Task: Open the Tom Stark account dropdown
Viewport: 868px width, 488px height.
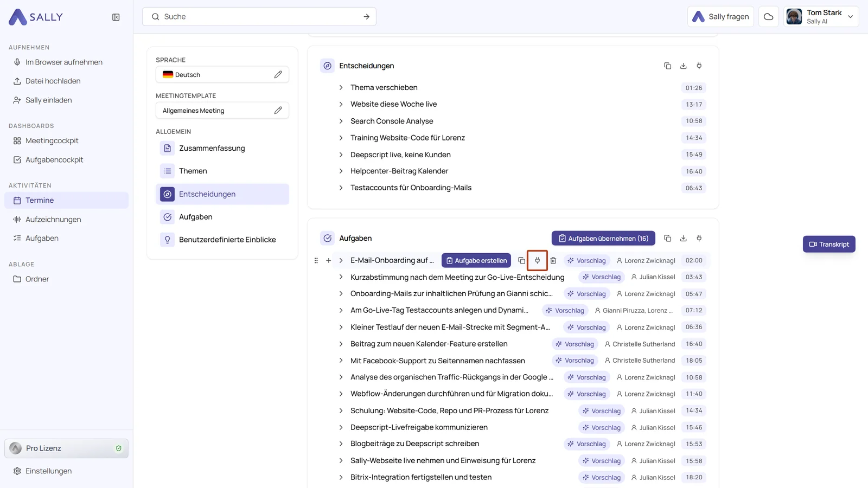Action: pyautogui.click(x=821, y=17)
